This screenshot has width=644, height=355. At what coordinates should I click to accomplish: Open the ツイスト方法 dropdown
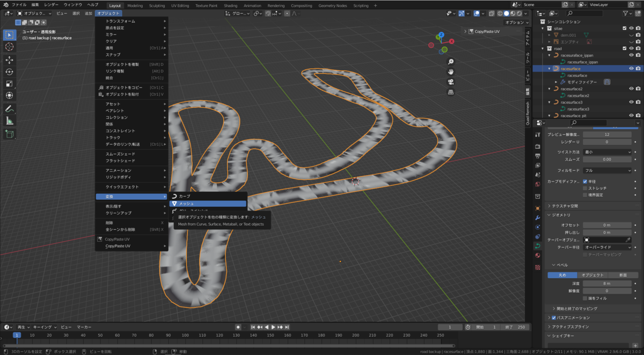click(x=607, y=152)
